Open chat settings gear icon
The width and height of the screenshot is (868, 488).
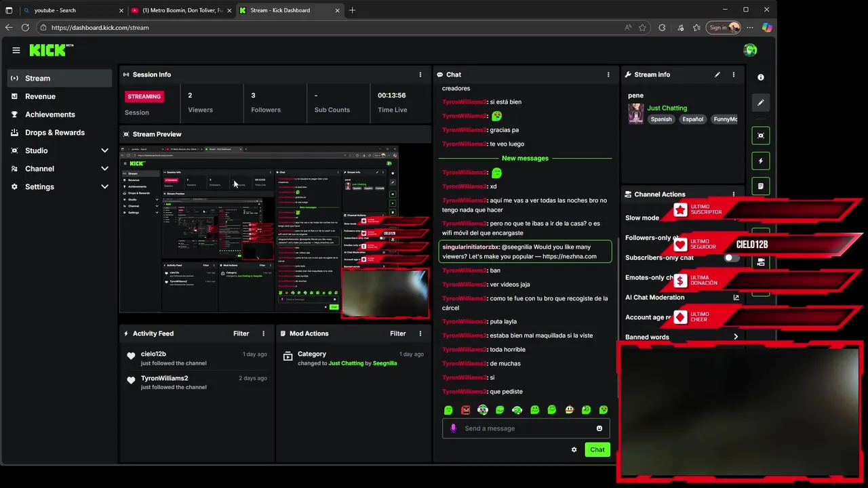coord(574,449)
